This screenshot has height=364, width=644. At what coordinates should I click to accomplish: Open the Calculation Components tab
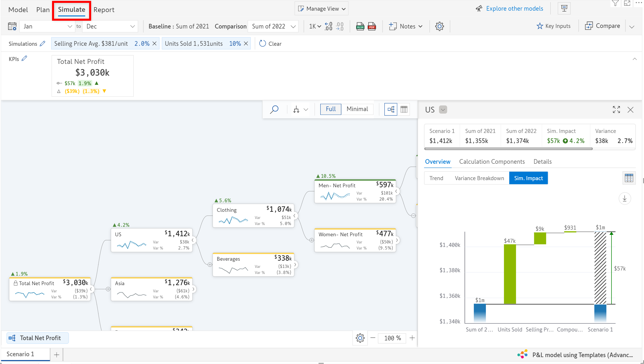492,162
